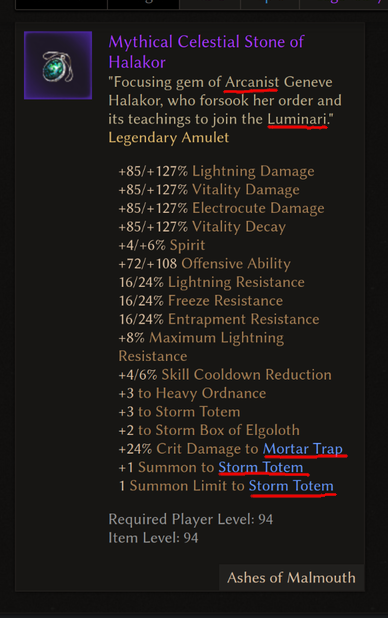Click the Item Level: 94 text
Screen dimensions: 388x618
pyautogui.click(x=153, y=538)
